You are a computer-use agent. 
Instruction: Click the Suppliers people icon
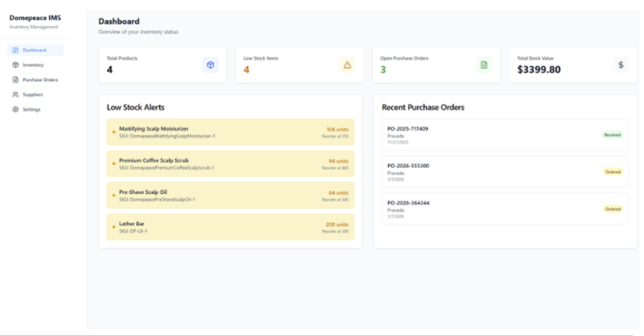tap(15, 94)
